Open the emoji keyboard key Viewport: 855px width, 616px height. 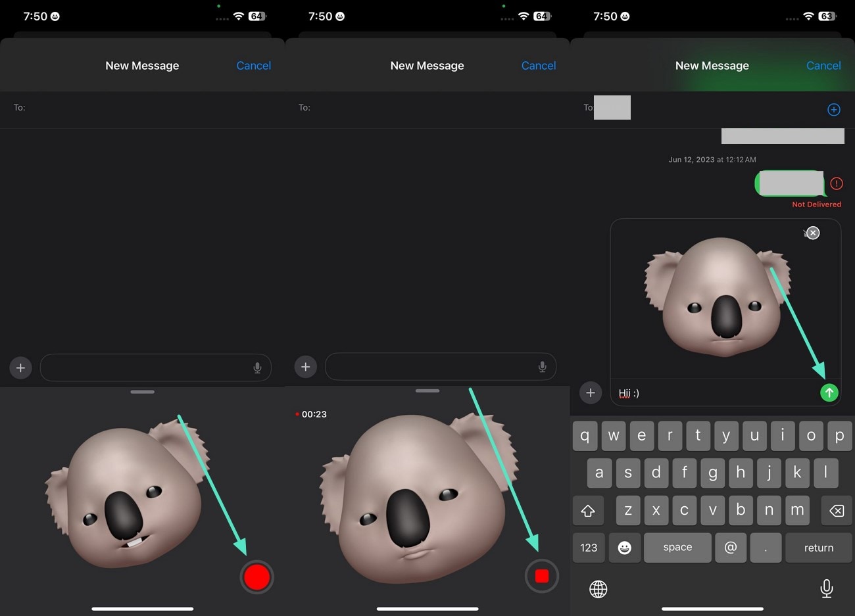coord(625,548)
